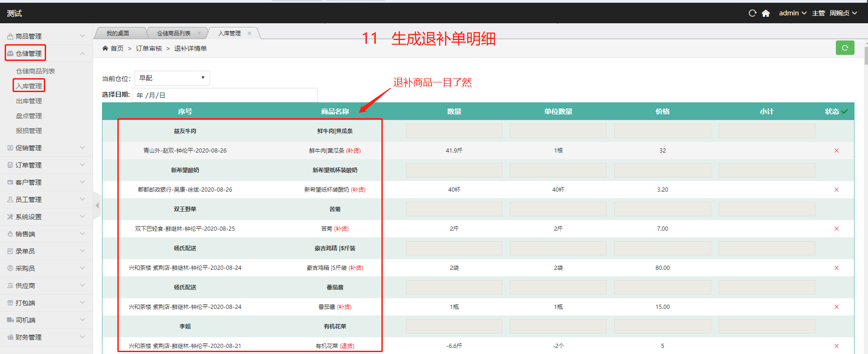Click the 首页 breadcrumb link
Image resolution: width=868 pixels, height=354 pixels.
[116, 48]
